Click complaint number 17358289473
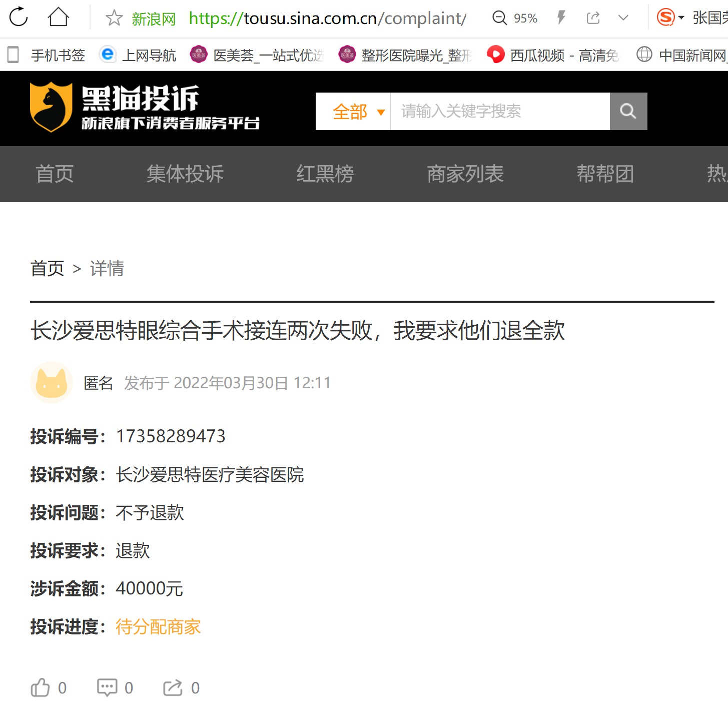 [x=171, y=436]
